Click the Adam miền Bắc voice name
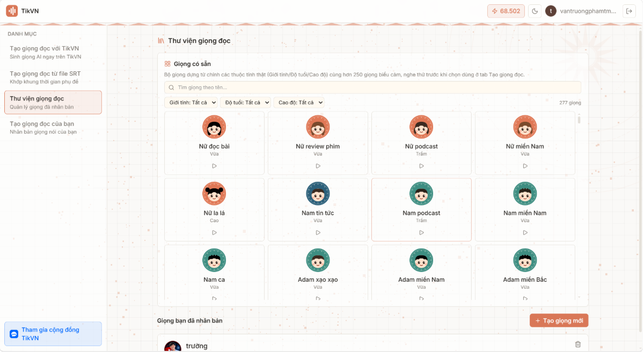This screenshot has width=644, height=352. (525, 280)
